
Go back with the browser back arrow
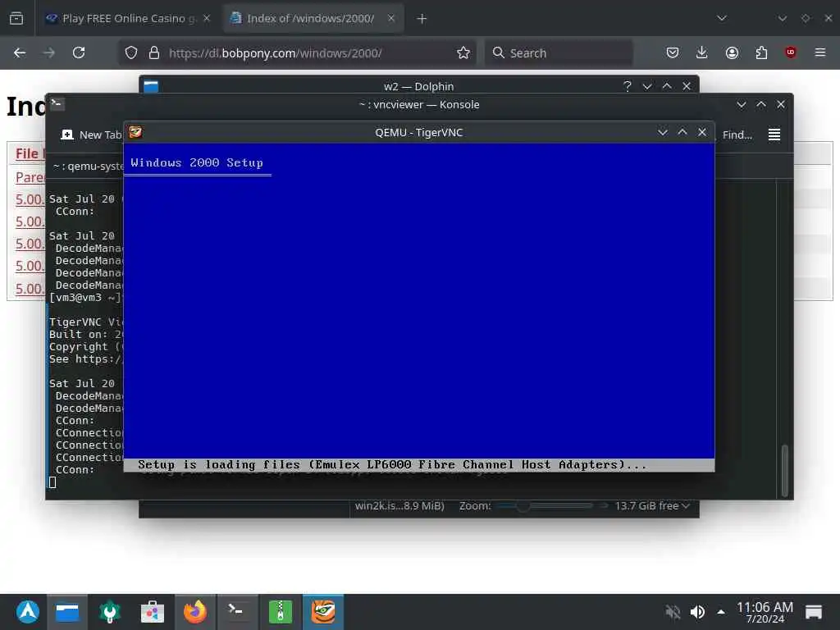click(20, 53)
